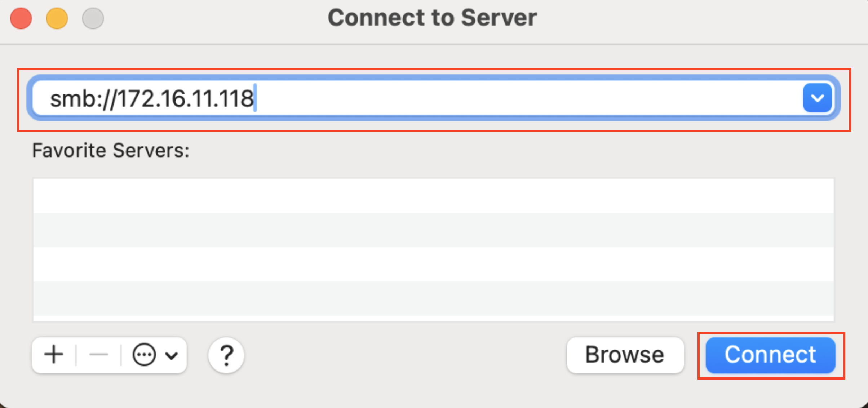Click the gray zoom window button
Screen dimensions: 868x408
click(93, 18)
